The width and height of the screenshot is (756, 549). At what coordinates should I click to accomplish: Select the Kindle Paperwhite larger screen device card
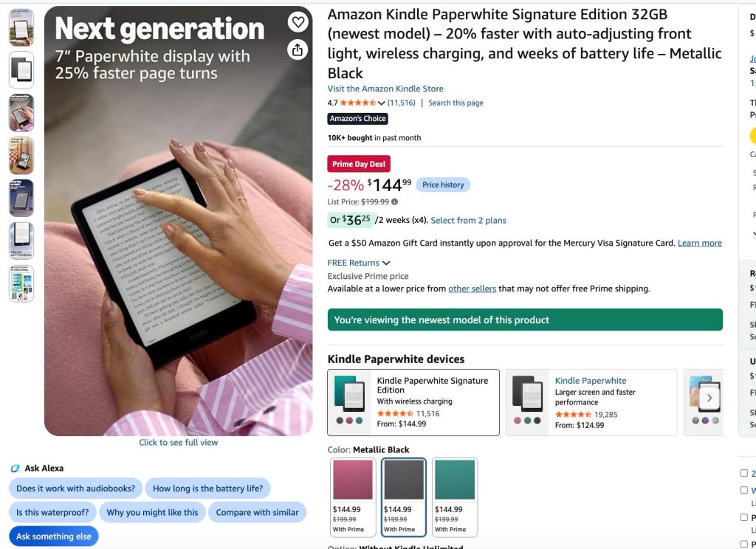click(591, 402)
